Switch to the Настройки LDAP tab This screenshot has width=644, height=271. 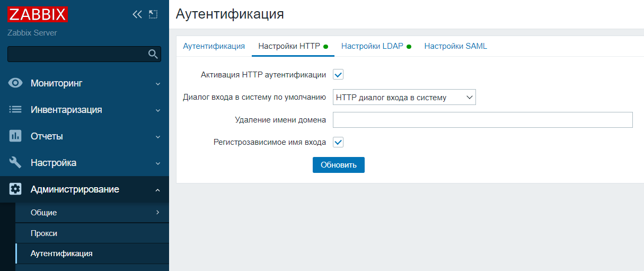tap(376, 46)
